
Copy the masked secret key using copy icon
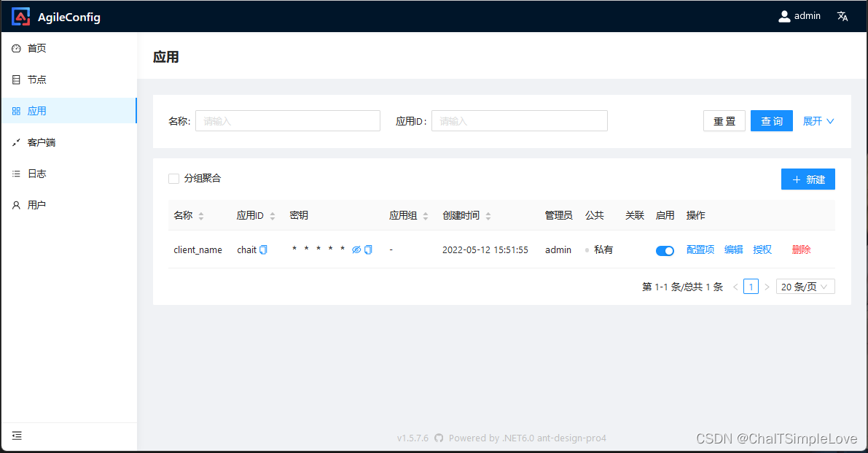click(368, 249)
